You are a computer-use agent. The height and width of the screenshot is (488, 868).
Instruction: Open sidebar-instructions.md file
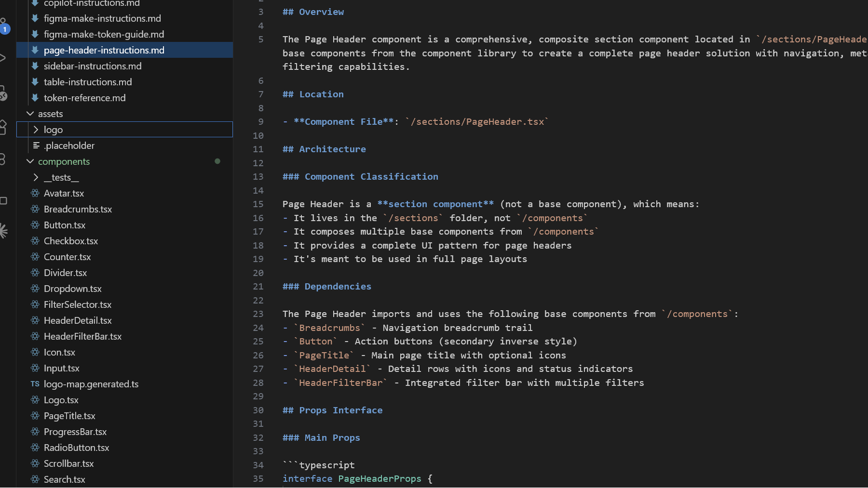93,66
